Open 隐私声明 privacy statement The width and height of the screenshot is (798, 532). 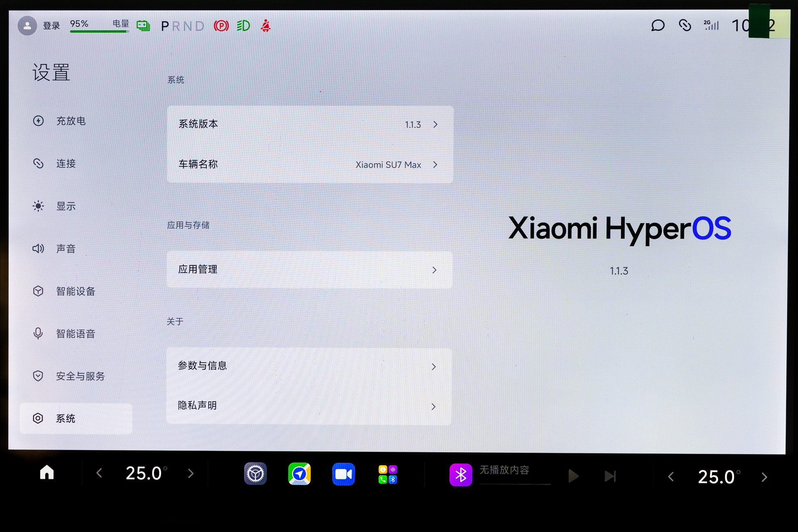[x=309, y=406]
